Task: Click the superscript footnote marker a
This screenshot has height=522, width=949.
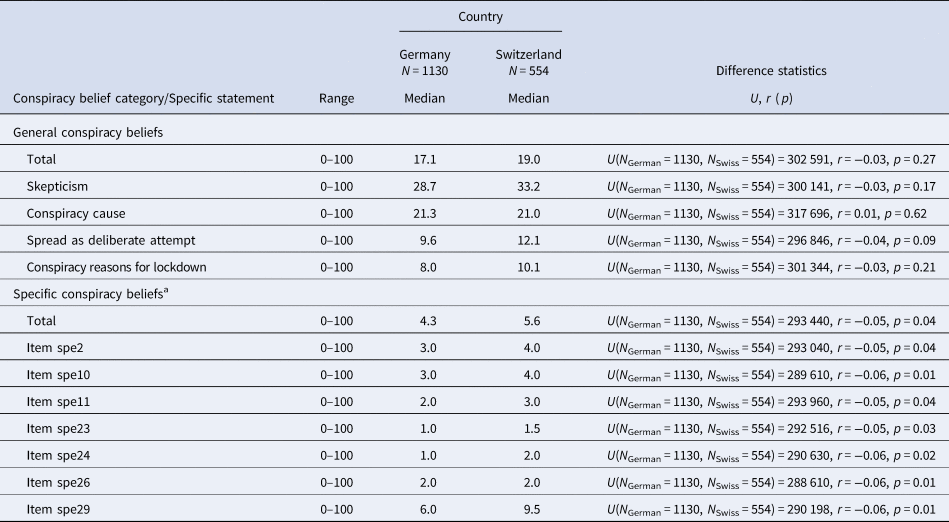Action: pyautogui.click(x=166, y=290)
